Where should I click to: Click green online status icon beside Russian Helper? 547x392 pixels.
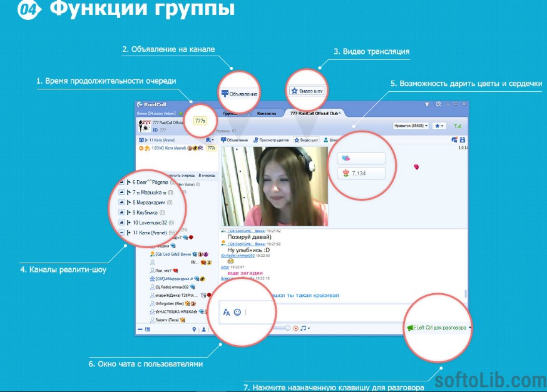tap(181, 114)
